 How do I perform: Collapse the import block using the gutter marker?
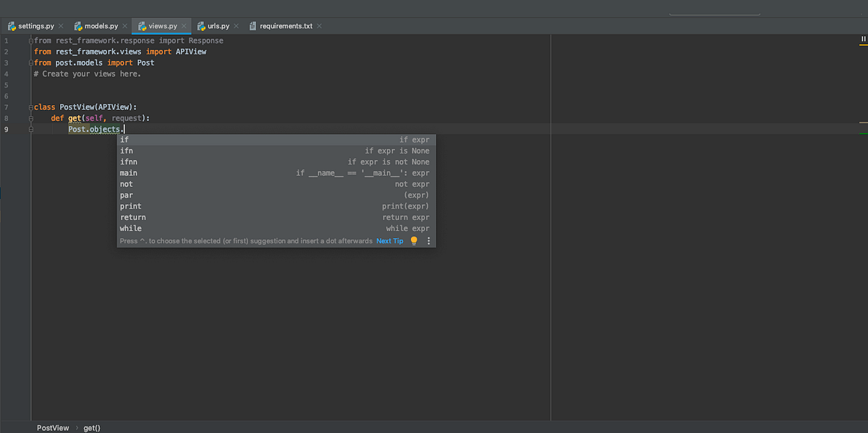coord(30,41)
